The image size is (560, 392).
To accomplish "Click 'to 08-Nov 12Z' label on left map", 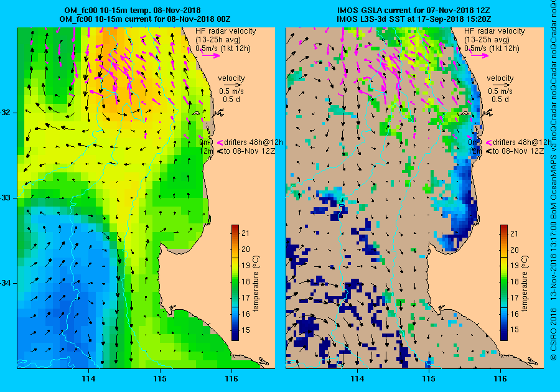I will pyautogui.click(x=250, y=151).
